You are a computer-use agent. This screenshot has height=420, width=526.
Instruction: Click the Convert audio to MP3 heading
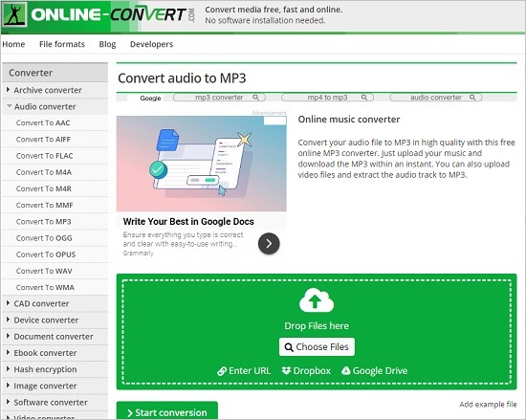tap(182, 78)
